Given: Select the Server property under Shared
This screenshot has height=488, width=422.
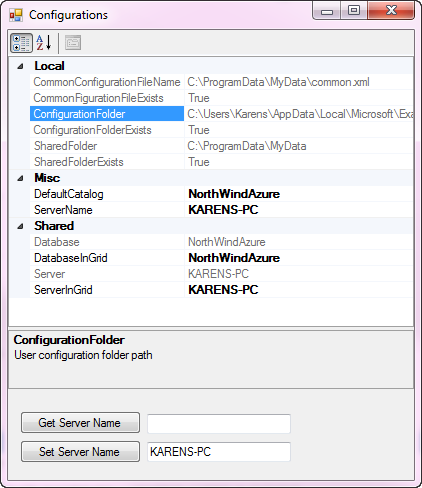Looking at the screenshot, I should click(x=107, y=274).
